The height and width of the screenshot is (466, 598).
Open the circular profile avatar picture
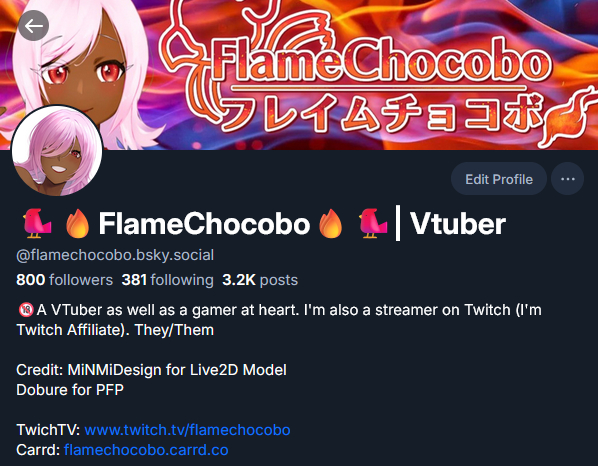click(x=57, y=151)
